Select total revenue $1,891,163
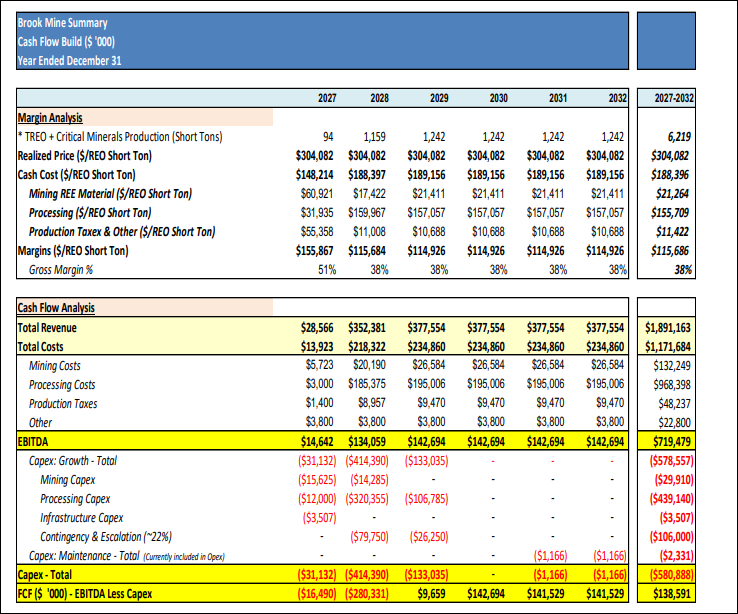Image resolution: width=738 pixels, height=614 pixels. tap(667, 328)
